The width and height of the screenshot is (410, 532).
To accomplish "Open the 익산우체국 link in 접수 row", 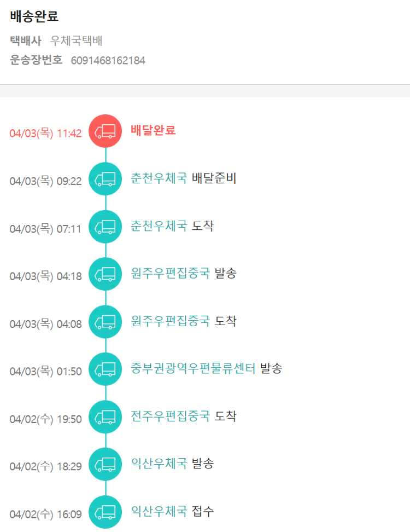I will pos(159,511).
